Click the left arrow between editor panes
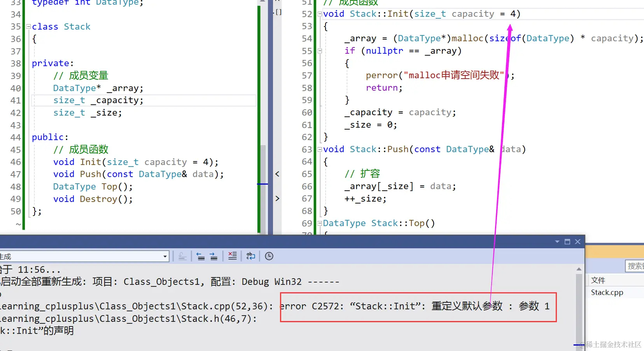 tap(277, 174)
